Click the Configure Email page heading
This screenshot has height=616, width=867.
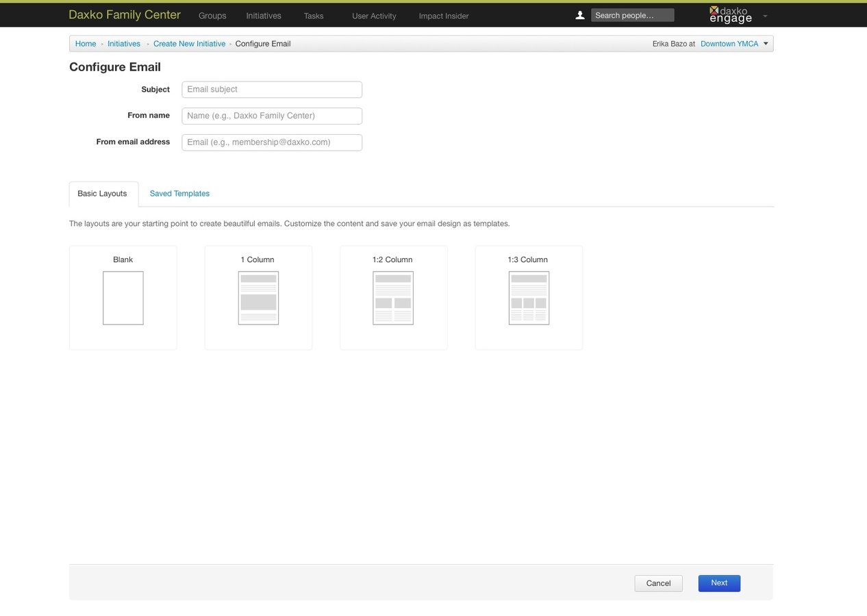(x=115, y=67)
